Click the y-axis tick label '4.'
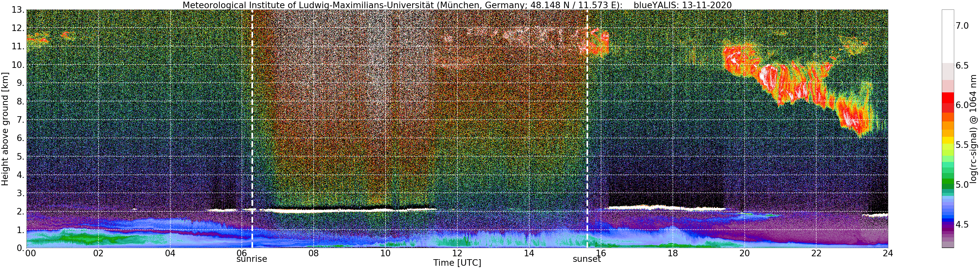Screen dimensions: 980x269 point(20,175)
